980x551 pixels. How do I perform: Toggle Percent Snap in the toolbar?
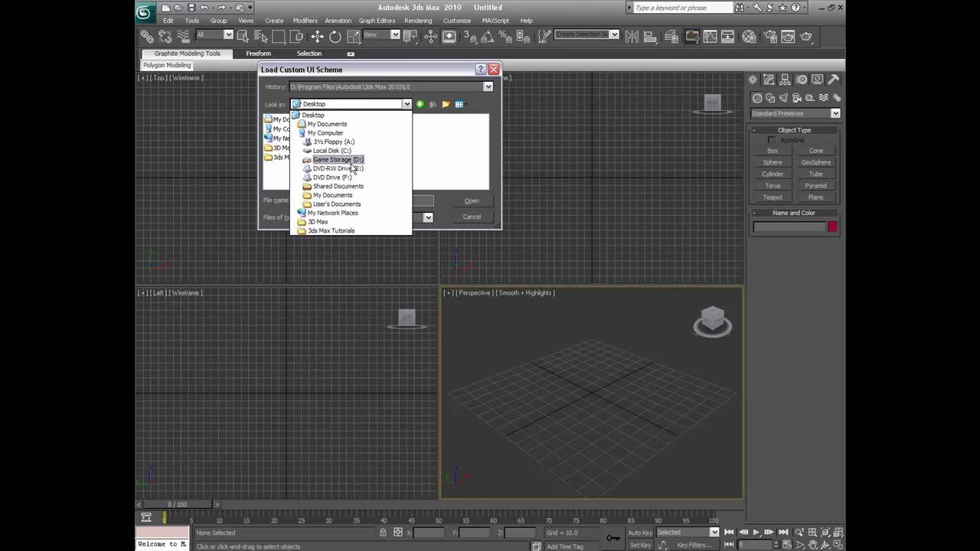click(x=505, y=36)
